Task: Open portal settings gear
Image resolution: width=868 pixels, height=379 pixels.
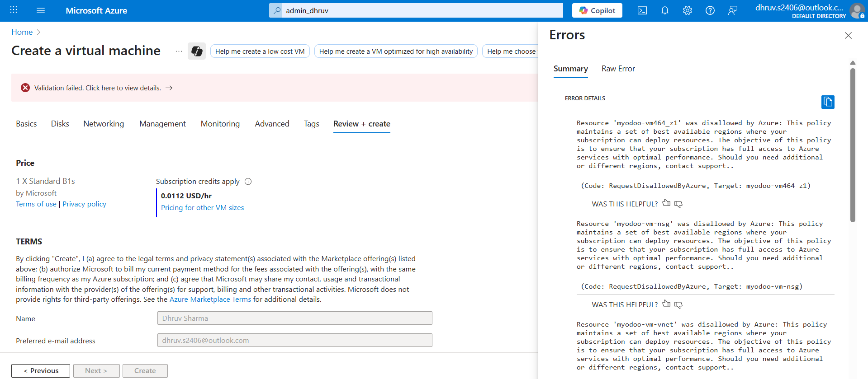Action: pyautogui.click(x=688, y=10)
